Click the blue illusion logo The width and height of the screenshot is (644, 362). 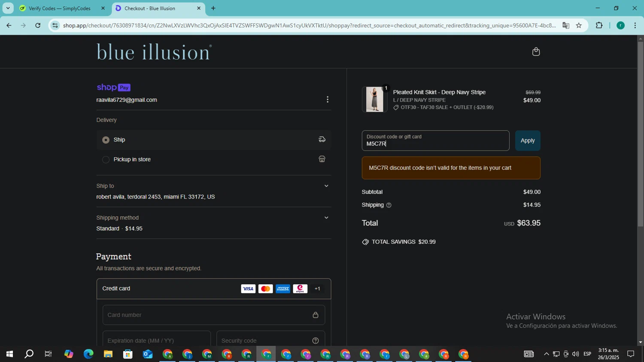(154, 52)
